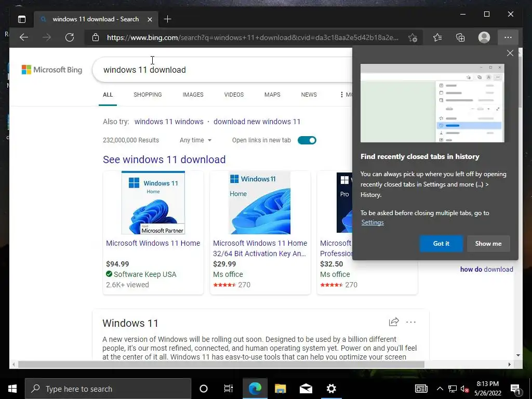The height and width of the screenshot is (399, 532).
Task: Click Microsoft Edge taskbar icon
Action: tap(255, 389)
